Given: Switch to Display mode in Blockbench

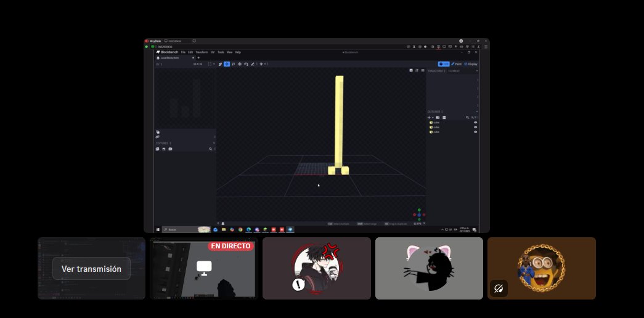Looking at the screenshot, I should pos(471,64).
